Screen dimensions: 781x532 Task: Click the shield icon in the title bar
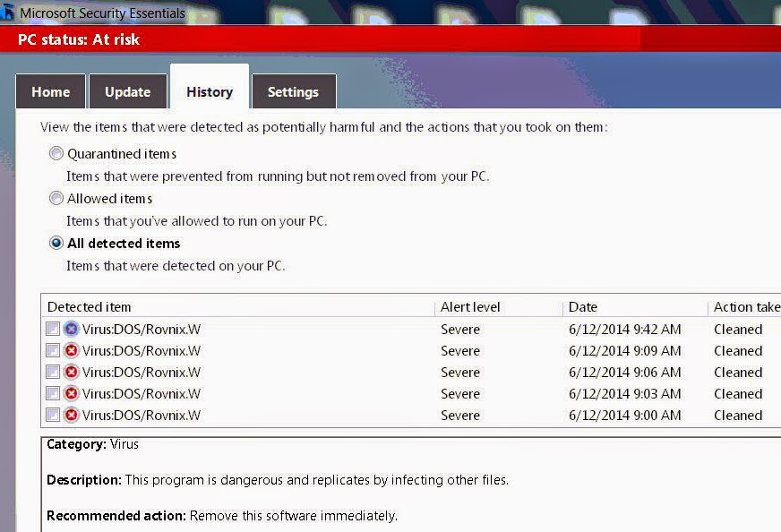(x=9, y=13)
